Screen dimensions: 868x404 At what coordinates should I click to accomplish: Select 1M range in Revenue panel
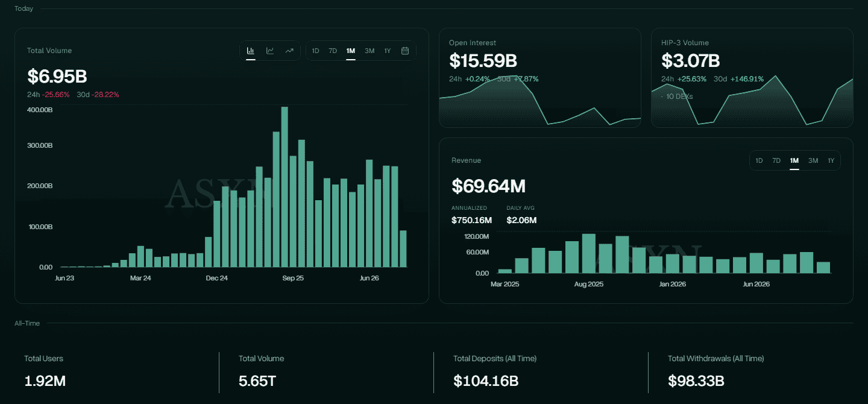[794, 160]
